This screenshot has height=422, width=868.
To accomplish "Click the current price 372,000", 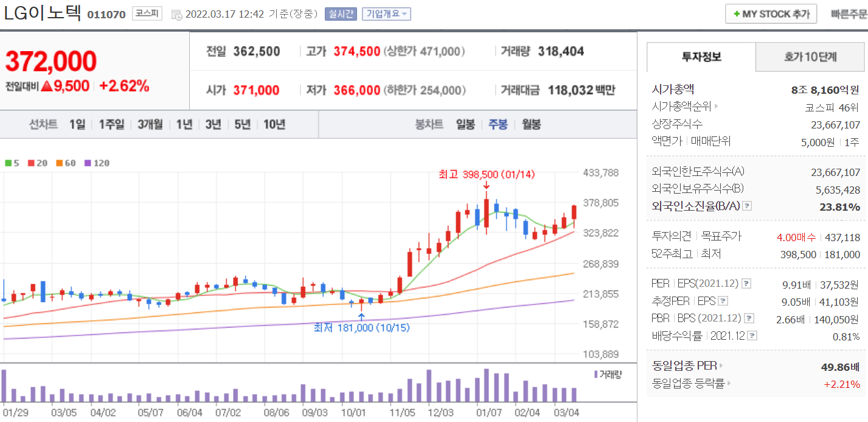I will (51, 61).
